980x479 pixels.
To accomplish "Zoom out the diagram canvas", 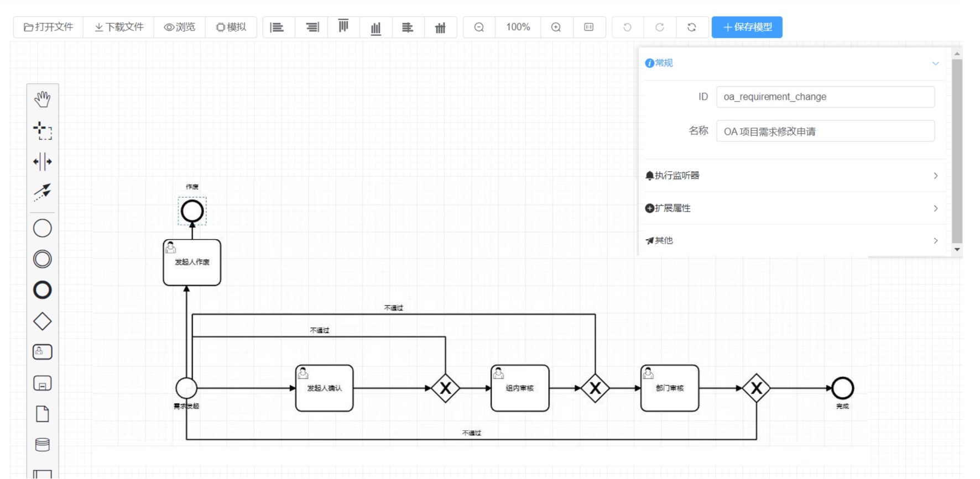I will 479,27.
